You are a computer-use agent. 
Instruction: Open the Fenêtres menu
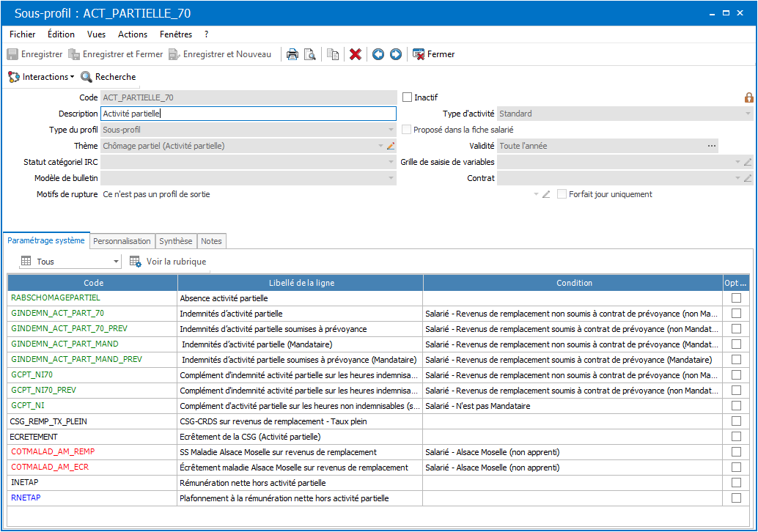tap(175, 34)
